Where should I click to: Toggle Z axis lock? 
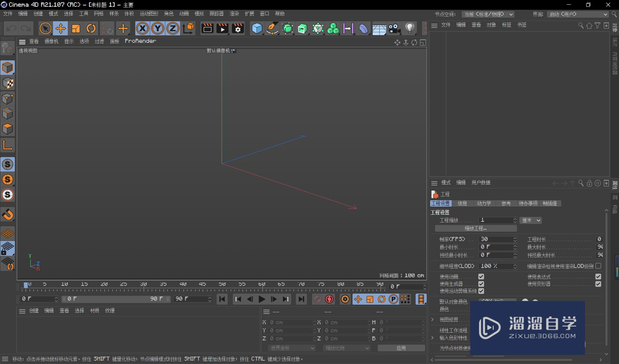[173, 29]
